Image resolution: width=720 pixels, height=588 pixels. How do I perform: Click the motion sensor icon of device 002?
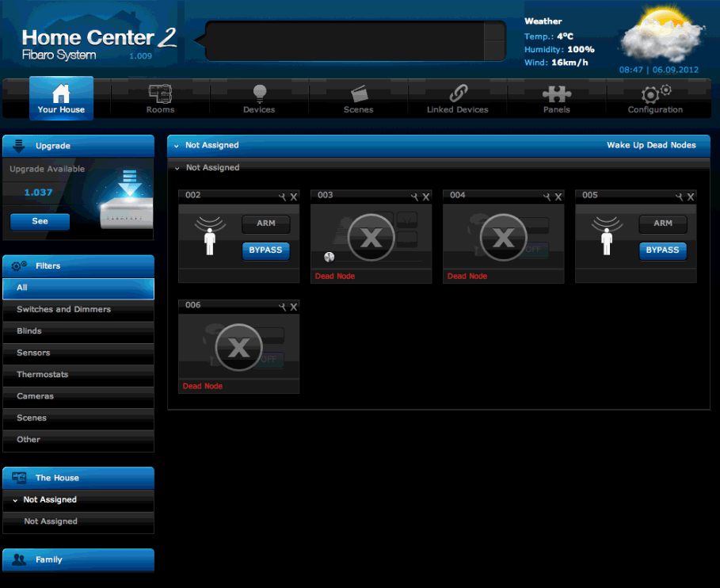[x=211, y=235]
